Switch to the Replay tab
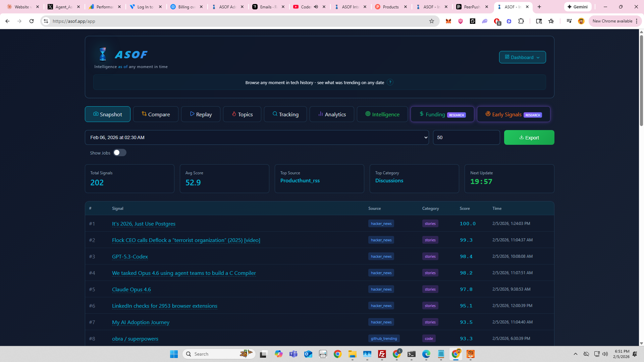The height and width of the screenshot is (362, 644). pyautogui.click(x=201, y=114)
